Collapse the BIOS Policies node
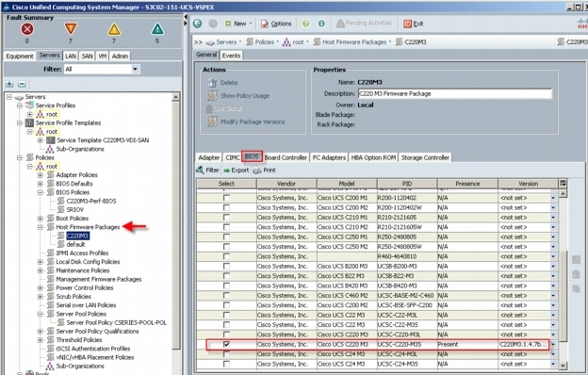The image size is (588, 375). pyautogui.click(x=41, y=192)
